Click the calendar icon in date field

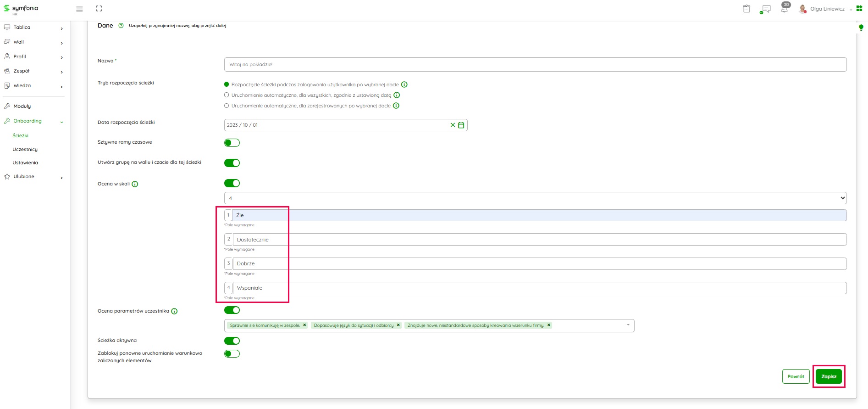click(461, 125)
